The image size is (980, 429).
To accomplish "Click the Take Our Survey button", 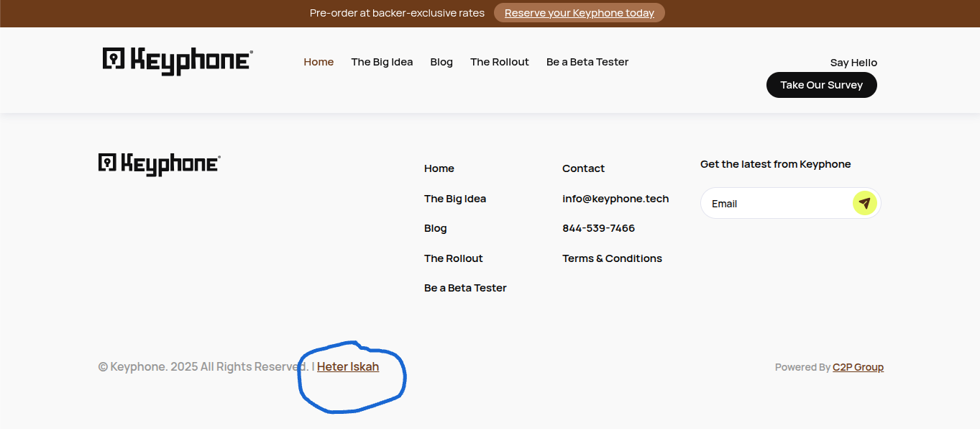I will [x=822, y=85].
